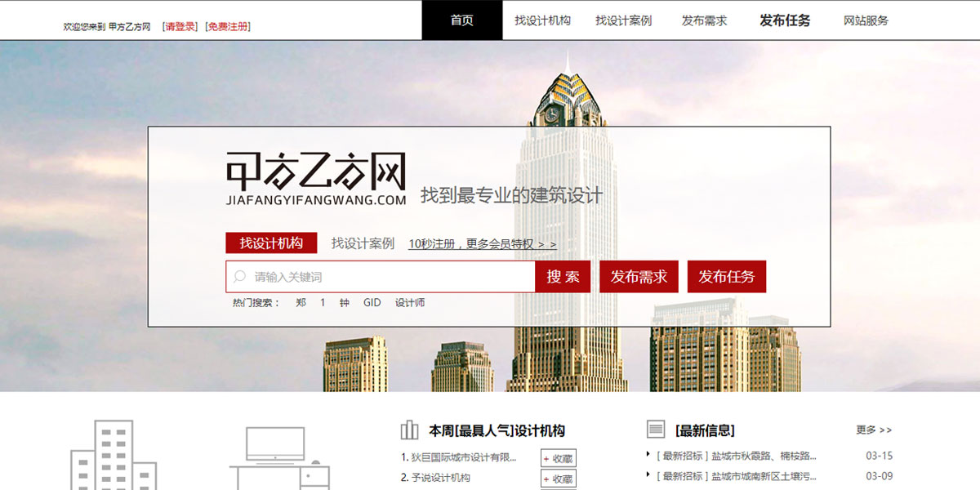Viewport: 980px width, 490px height.
Task: Click the list icon beside [最新信息]
Action: [655, 430]
